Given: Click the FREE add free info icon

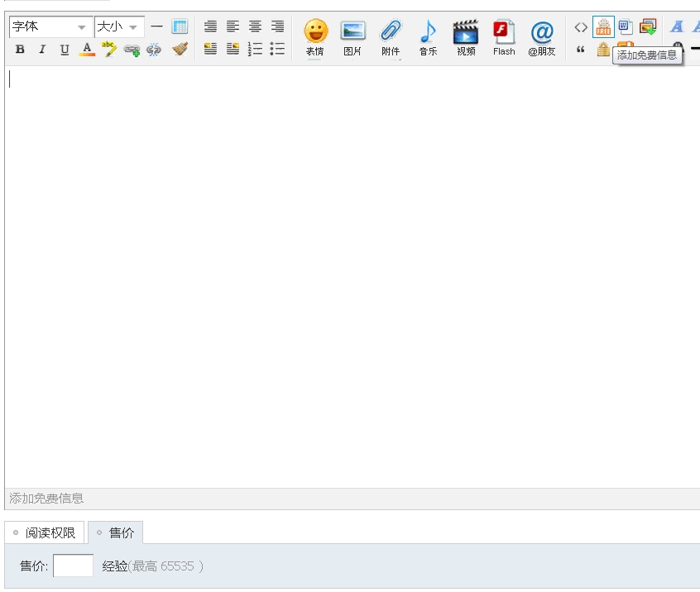Looking at the screenshot, I should 603,26.
